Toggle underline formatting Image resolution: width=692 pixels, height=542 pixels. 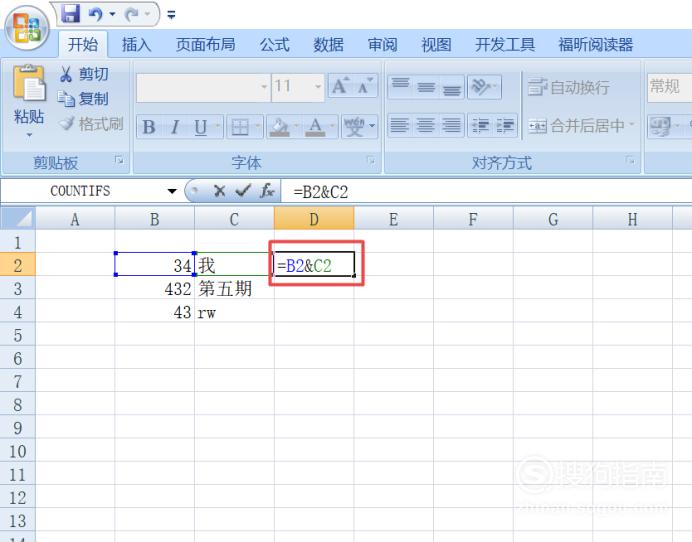201,127
